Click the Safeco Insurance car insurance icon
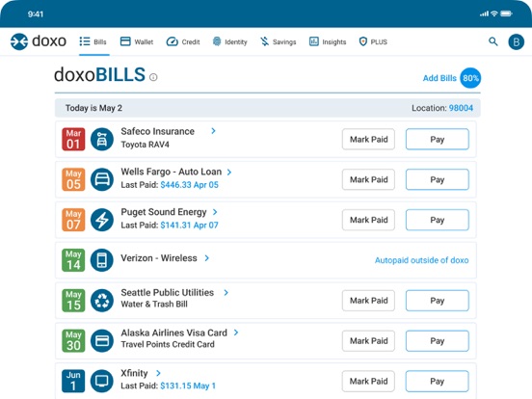The width and height of the screenshot is (532, 399). pos(102,139)
